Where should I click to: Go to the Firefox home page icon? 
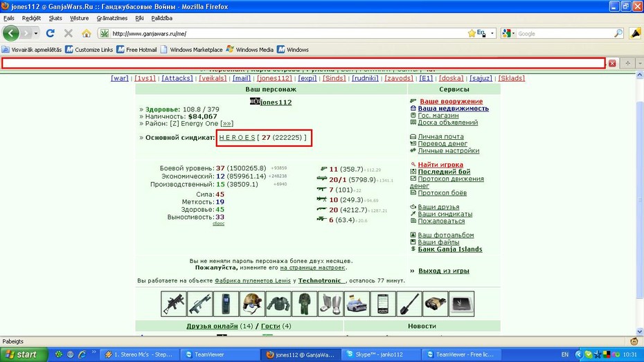tap(87, 33)
